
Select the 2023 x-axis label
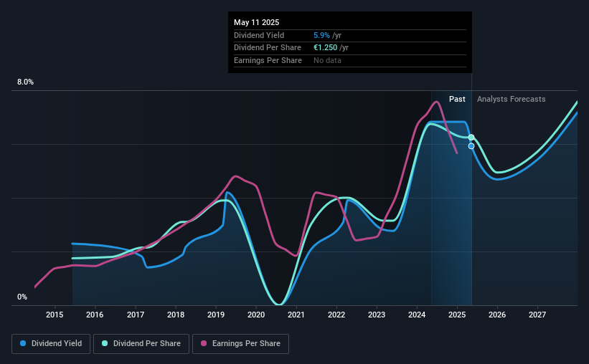pyautogui.click(x=377, y=315)
